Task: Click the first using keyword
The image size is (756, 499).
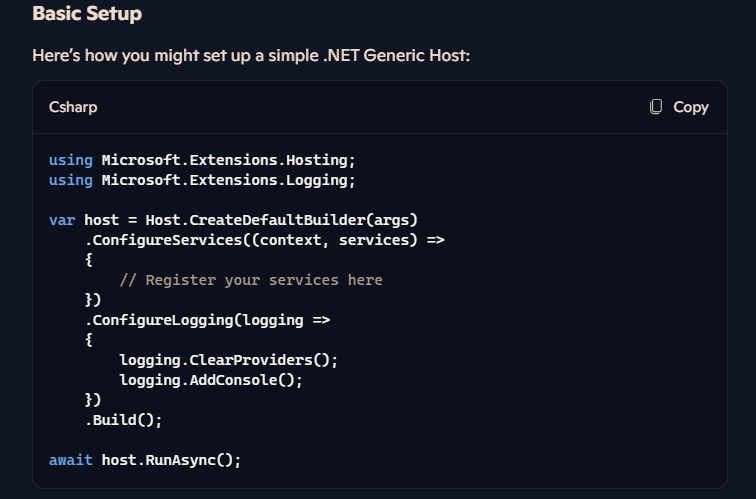Action: coord(70,160)
